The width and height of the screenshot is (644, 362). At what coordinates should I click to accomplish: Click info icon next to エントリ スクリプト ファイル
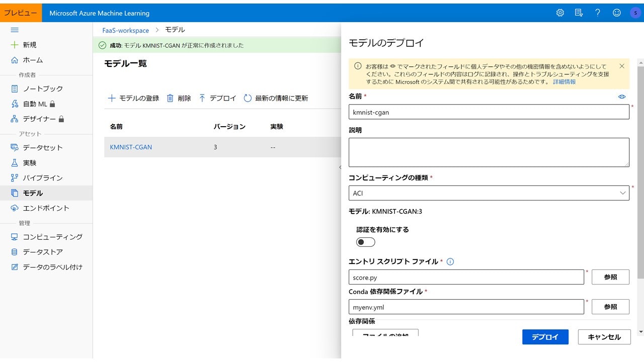[450, 261]
